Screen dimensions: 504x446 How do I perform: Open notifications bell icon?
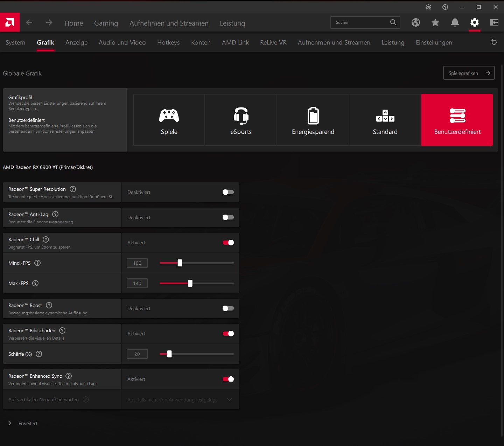pos(455,22)
